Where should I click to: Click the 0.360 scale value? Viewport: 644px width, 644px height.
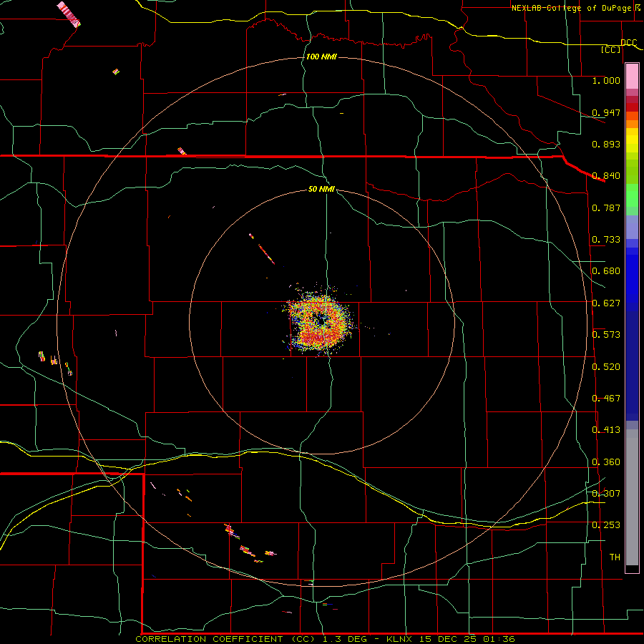[x=606, y=462]
